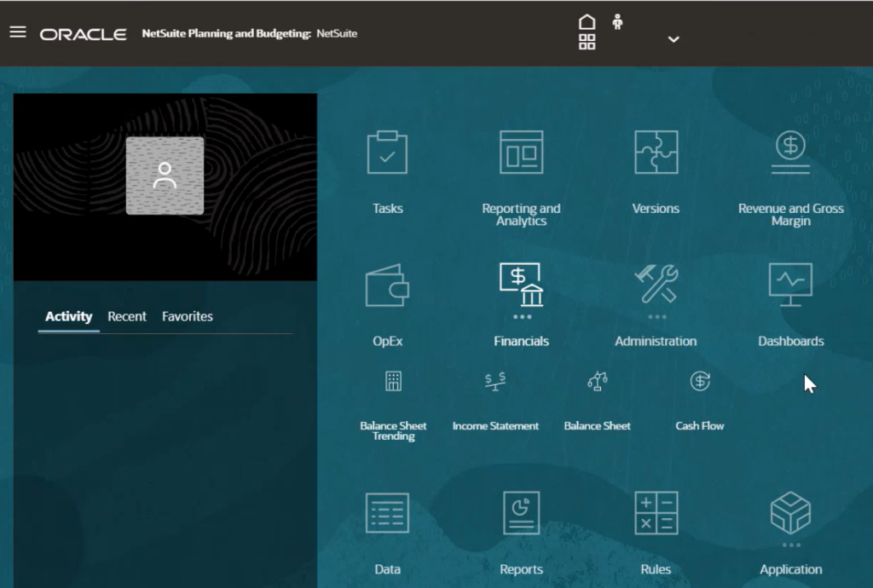The image size is (873, 588).
Task: Expand the Administration cluster
Action: [x=656, y=285]
